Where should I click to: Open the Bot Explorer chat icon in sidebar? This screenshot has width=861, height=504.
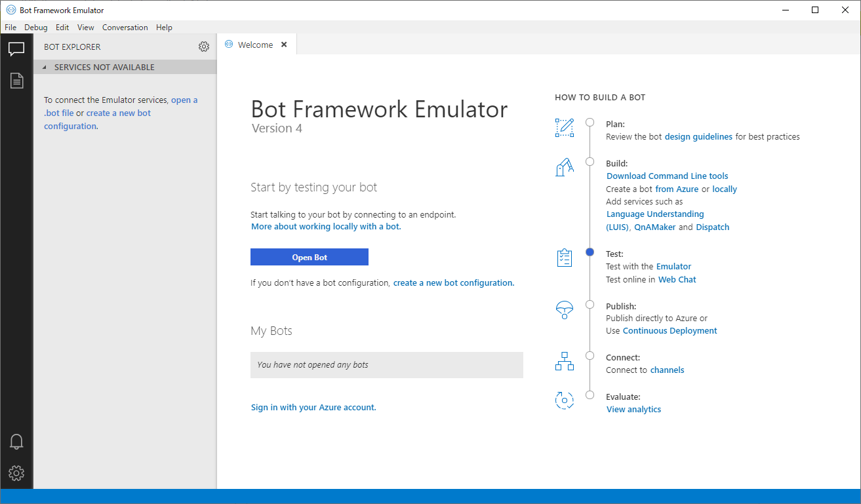(16, 48)
